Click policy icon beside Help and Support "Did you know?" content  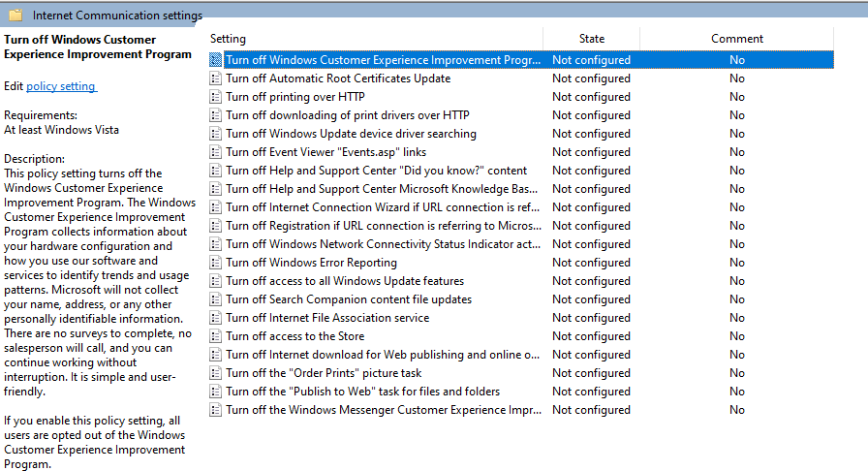pyautogui.click(x=215, y=171)
